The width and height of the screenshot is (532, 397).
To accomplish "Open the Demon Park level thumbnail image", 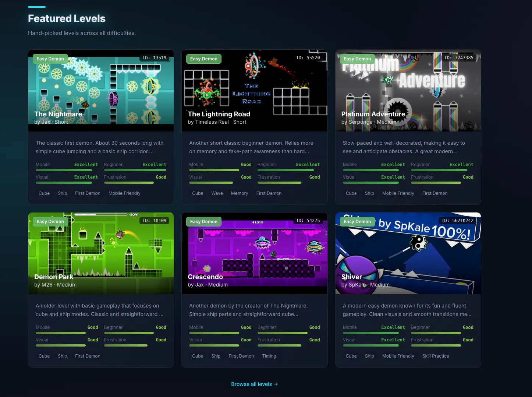I will point(101,253).
